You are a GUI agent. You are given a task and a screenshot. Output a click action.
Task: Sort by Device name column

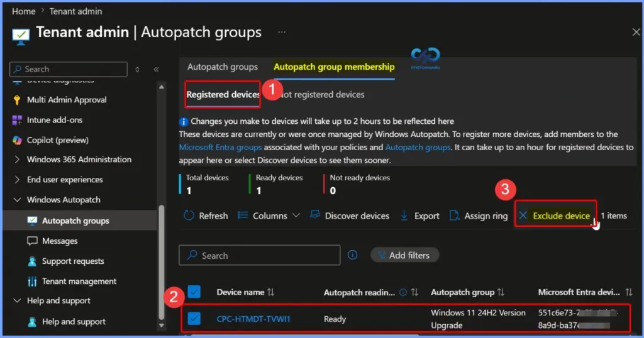(x=245, y=292)
